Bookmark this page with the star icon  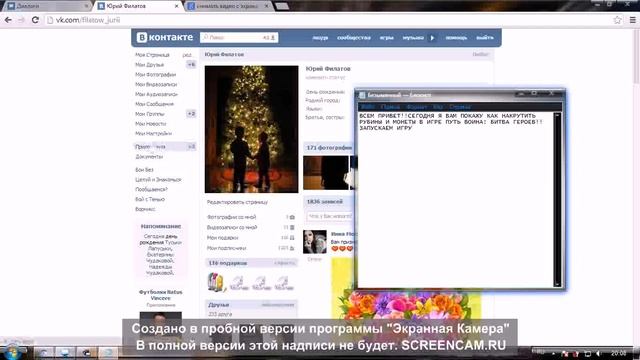point(618,20)
